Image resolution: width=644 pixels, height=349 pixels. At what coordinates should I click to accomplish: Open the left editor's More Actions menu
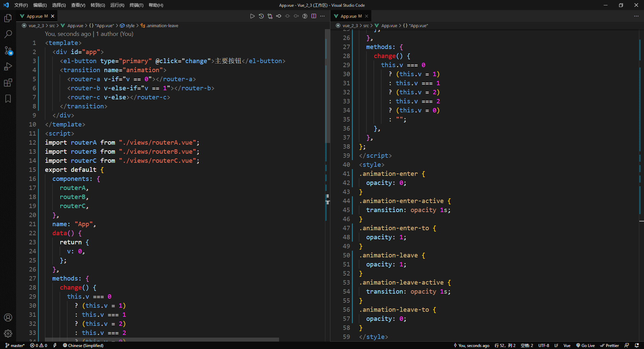[x=322, y=16]
